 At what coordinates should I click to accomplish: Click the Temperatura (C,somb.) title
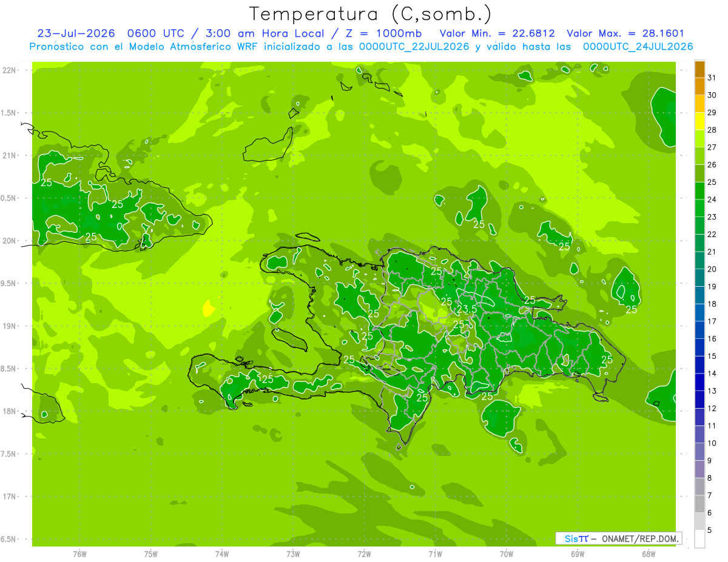pos(370,13)
